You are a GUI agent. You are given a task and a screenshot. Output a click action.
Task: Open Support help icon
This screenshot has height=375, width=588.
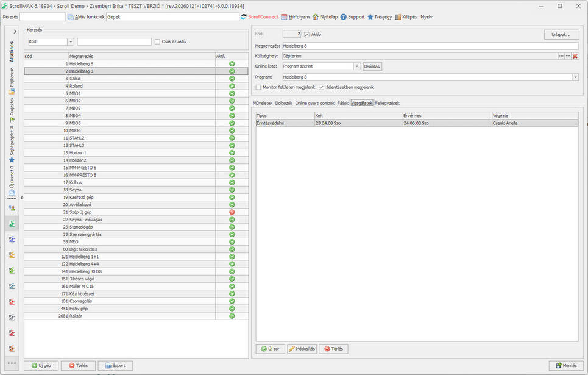click(x=344, y=17)
